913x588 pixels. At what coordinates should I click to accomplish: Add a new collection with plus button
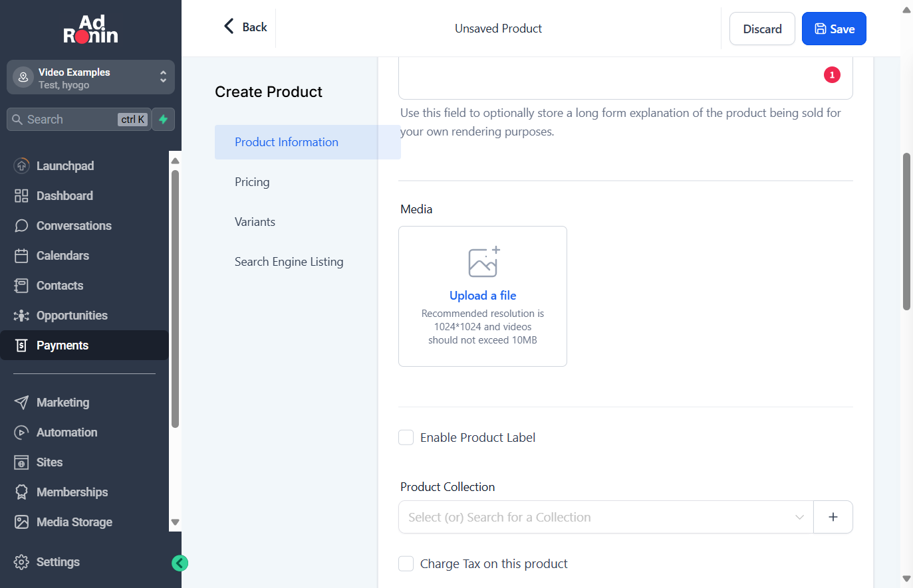click(x=833, y=517)
